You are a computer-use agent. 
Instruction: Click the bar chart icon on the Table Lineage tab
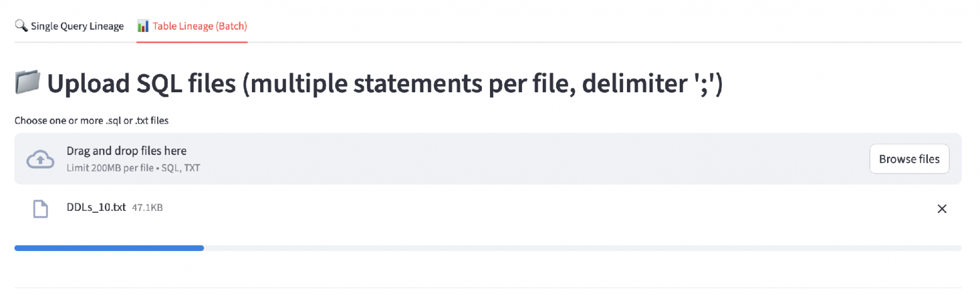(143, 26)
